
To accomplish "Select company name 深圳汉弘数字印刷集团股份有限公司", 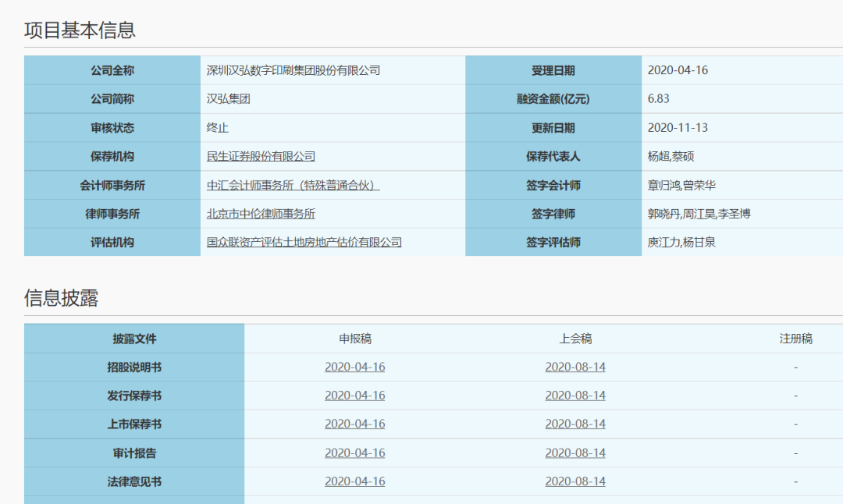I will point(293,70).
